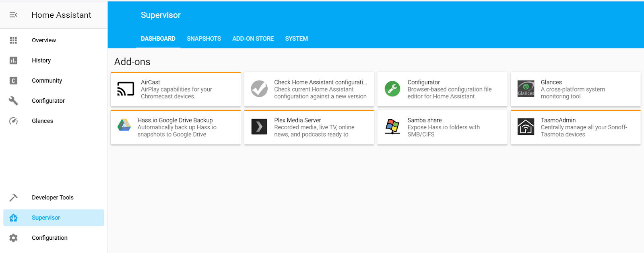Click 'Centrally manage all your Sonoff-Tasmota devices' text
Screen dimensions: 644x253
(584, 131)
